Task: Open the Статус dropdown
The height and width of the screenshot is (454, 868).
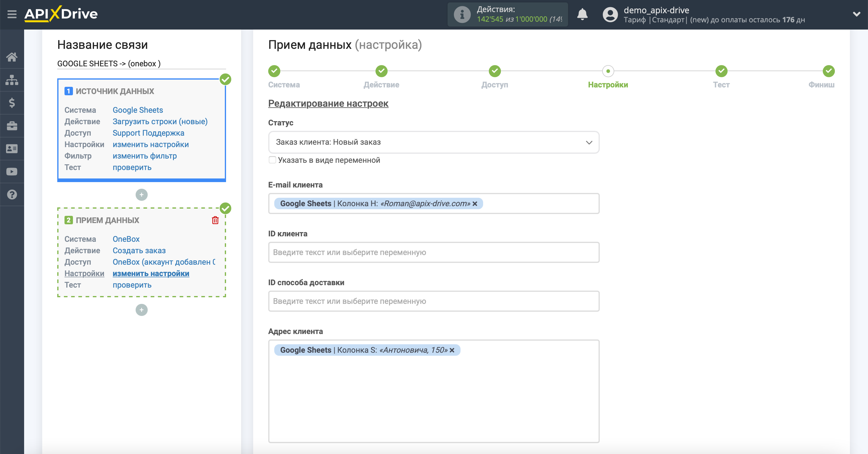Action: point(434,142)
